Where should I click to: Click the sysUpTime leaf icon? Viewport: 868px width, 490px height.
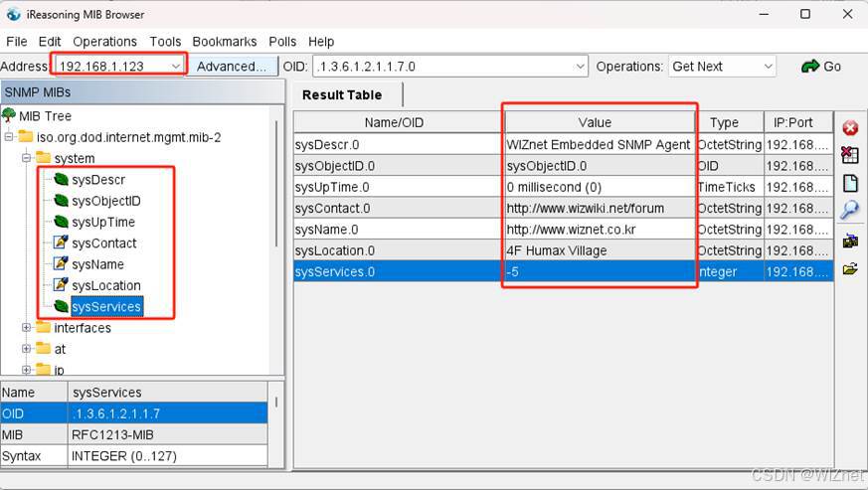pyautogui.click(x=61, y=222)
